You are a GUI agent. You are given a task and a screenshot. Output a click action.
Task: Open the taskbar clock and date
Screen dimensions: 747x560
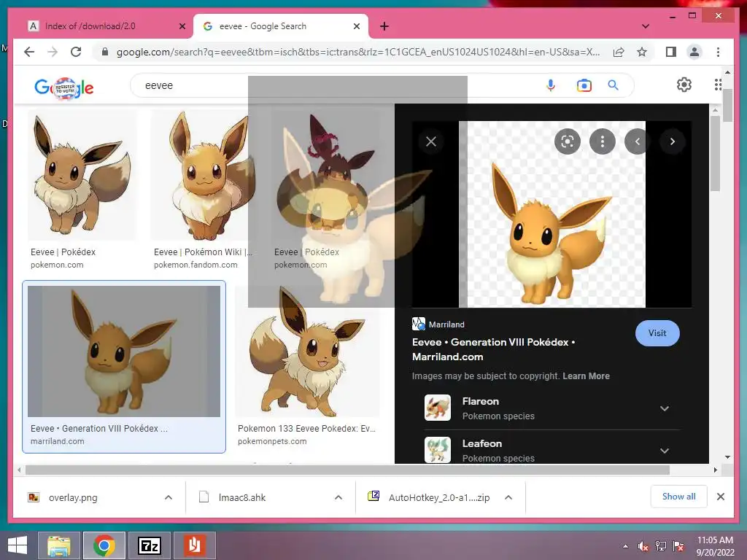click(x=715, y=546)
